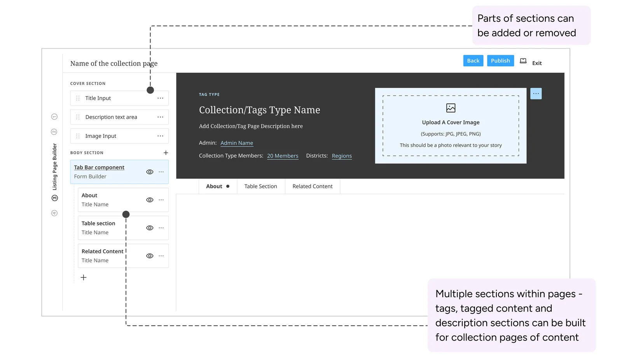622x364 pixels.
Task: Hide the Table section with eye icon
Action: 150,228
